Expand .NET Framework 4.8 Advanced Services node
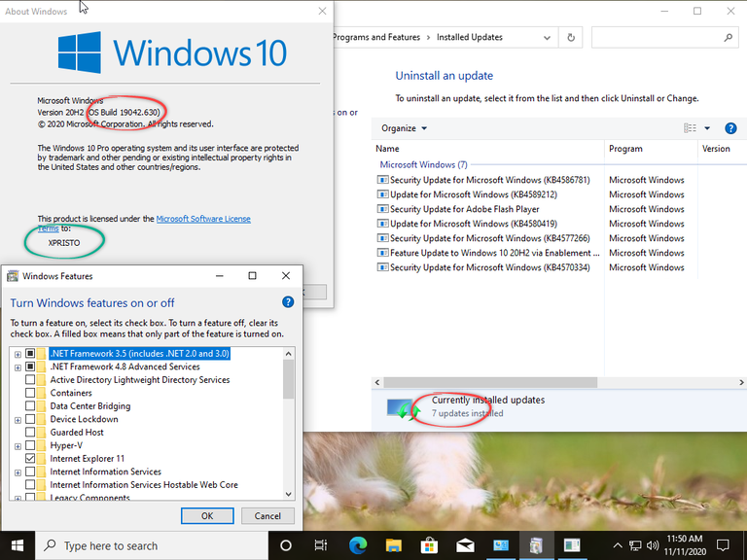The width and height of the screenshot is (747, 560). [18, 367]
